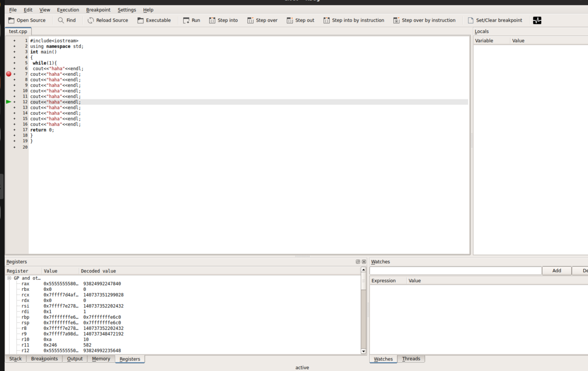Expand plus sign beside line 5
588x371 pixels.
pyautogui.click(x=14, y=63)
